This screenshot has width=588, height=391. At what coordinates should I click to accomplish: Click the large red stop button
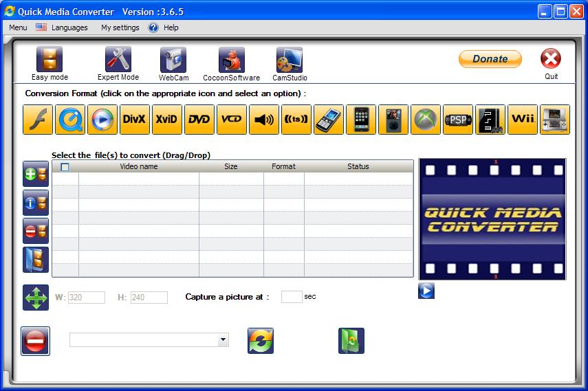[x=35, y=341]
